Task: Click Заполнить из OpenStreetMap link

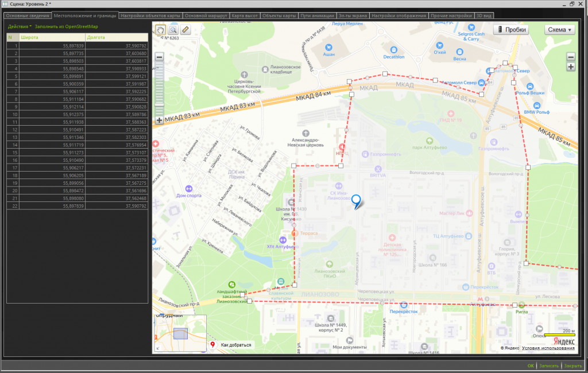Action: (67, 26)
